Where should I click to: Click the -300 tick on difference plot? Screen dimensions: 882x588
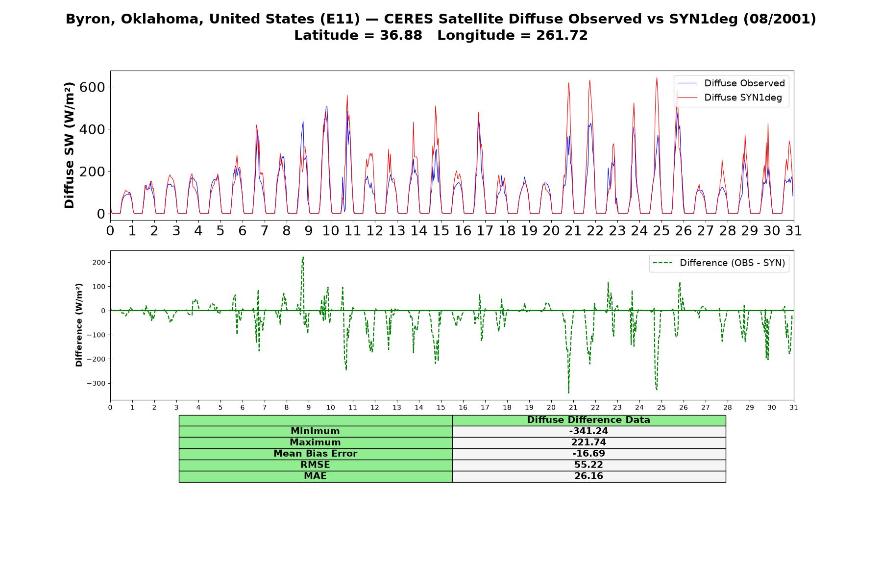click(96, 384)
